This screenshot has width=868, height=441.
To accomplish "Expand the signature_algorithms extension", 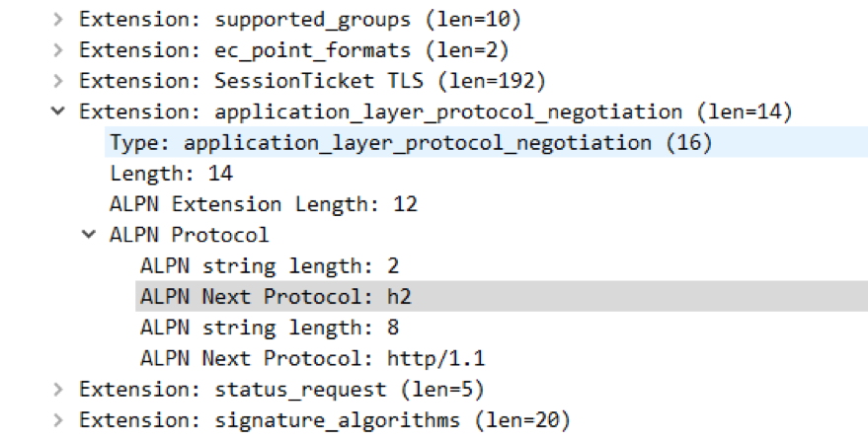I will (58, 420).
